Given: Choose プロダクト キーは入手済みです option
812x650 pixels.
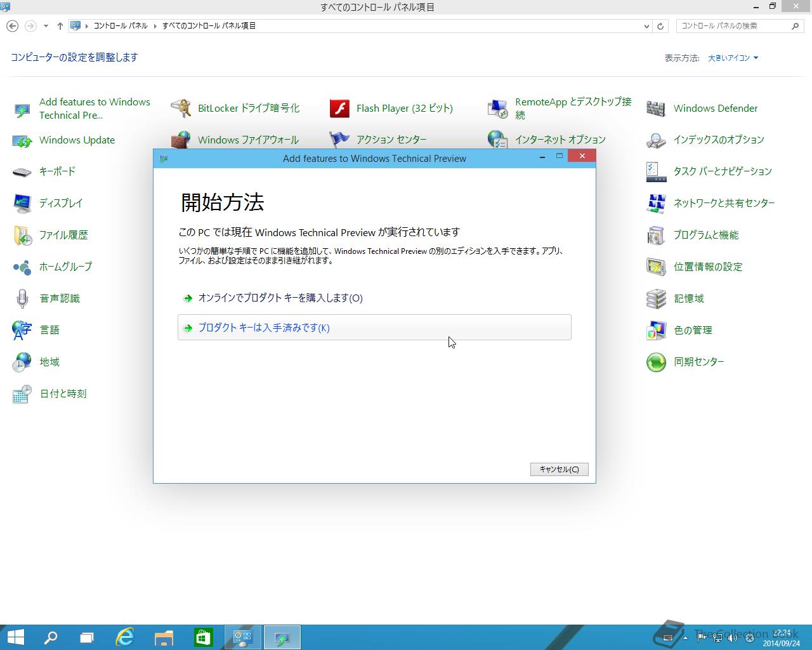Looking at the screenshot, I should (x=374, y=328).
